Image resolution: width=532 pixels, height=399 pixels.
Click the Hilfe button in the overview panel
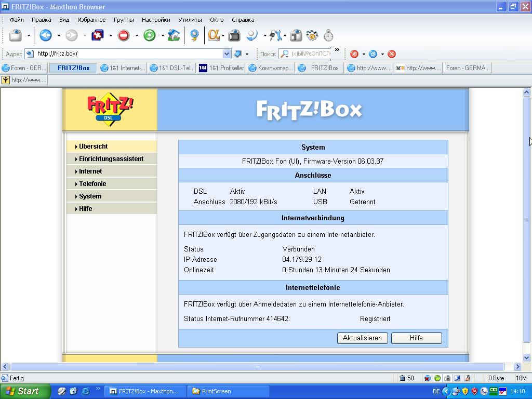(x=416, y=338)
